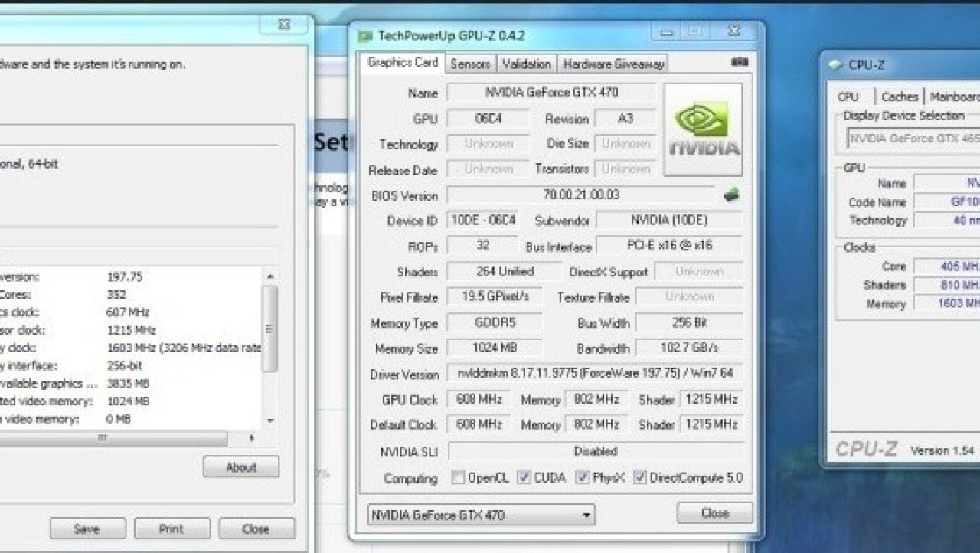Click the Revision field A3
Viewport: 980px width, 553px height.
[625, 119]
